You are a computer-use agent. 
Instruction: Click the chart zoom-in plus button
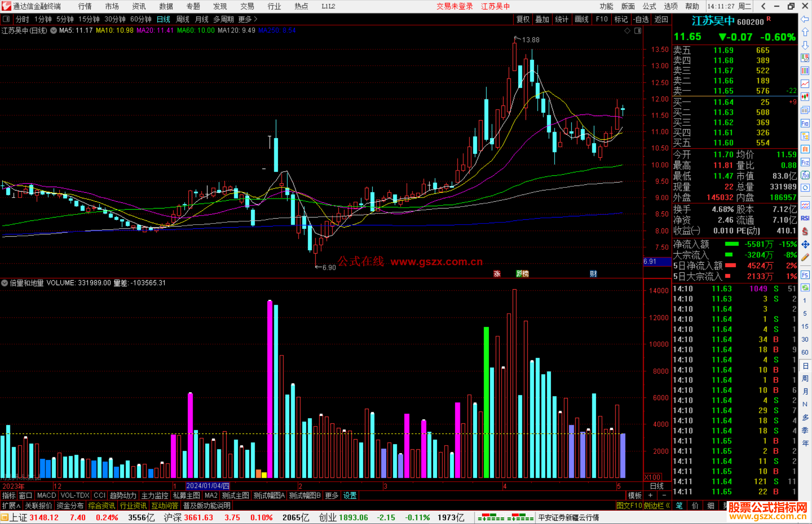(650, 495)
